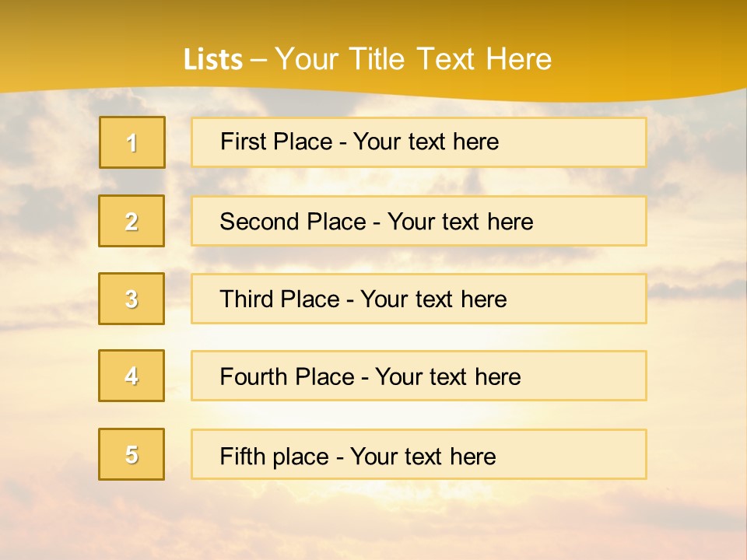Screen dimensions: 747x560
Task: Click the bold word "Lists" in title
Action: coord(212,60)
